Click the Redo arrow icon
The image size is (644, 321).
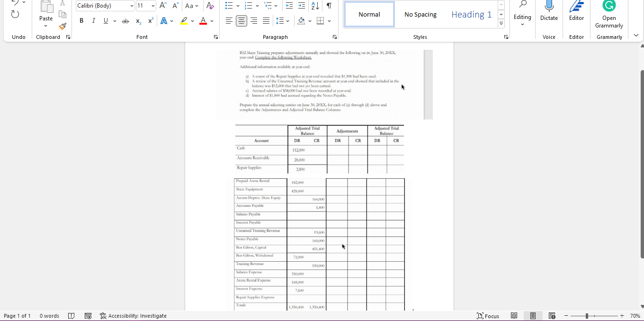tap(15, 14)
